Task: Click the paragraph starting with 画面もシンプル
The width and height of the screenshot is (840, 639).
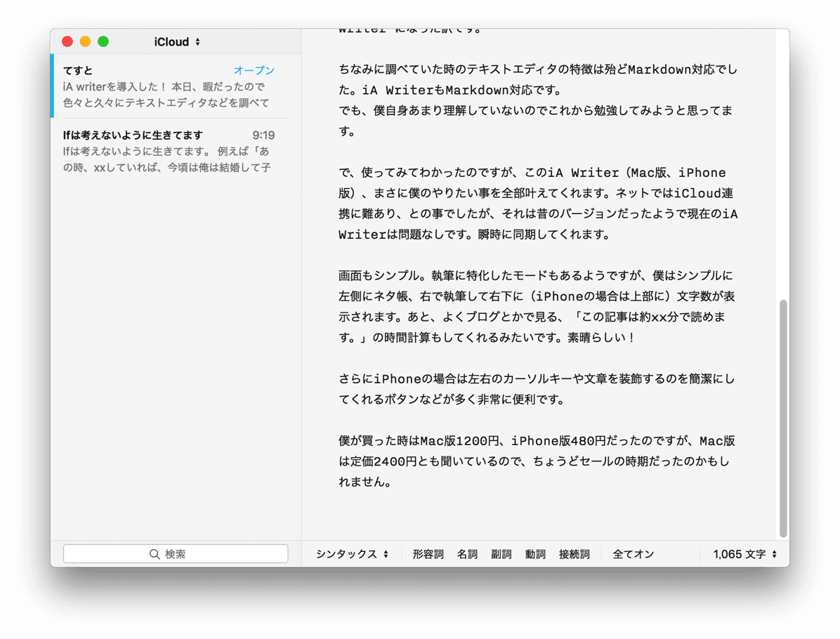Action: coord(538,306)
